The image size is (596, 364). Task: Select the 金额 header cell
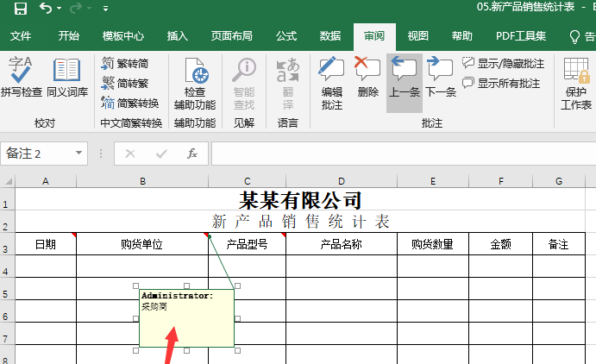click(500, 244)
